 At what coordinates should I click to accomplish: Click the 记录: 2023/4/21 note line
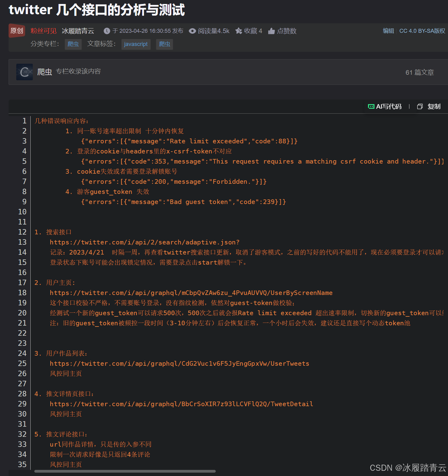point(247,252)
